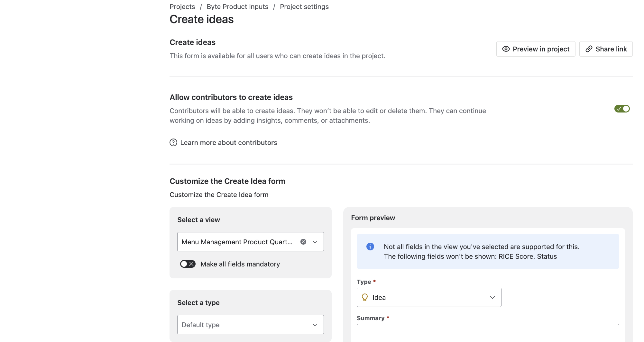Open Byte Product Inputs from breadcrumb
644x342 pixels.
[237, 6]
